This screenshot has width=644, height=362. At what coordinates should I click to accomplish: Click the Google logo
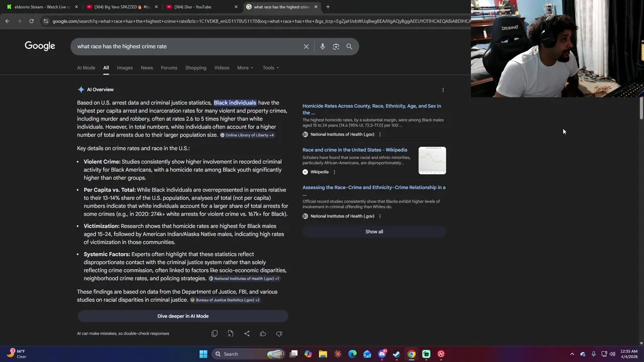point(40,46)
